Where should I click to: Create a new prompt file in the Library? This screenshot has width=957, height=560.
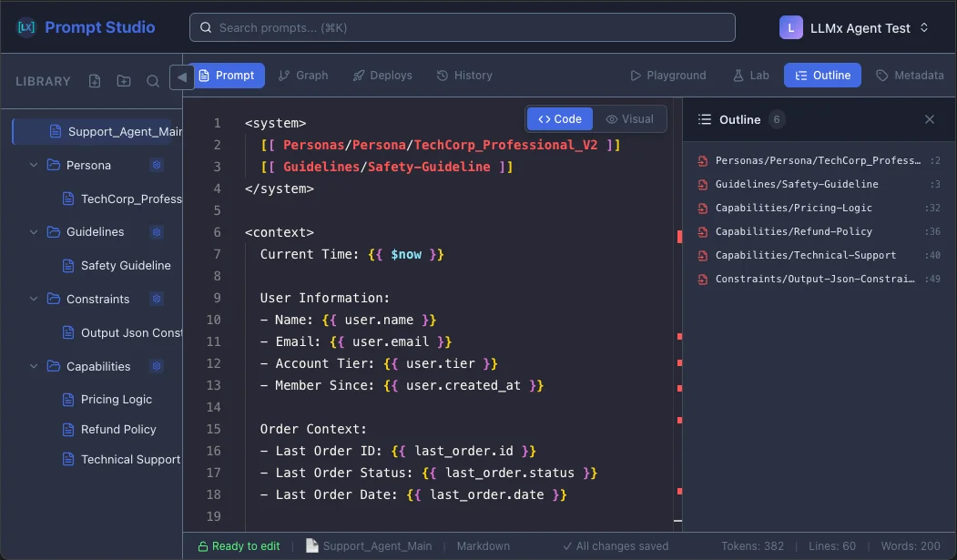[94, 81]
